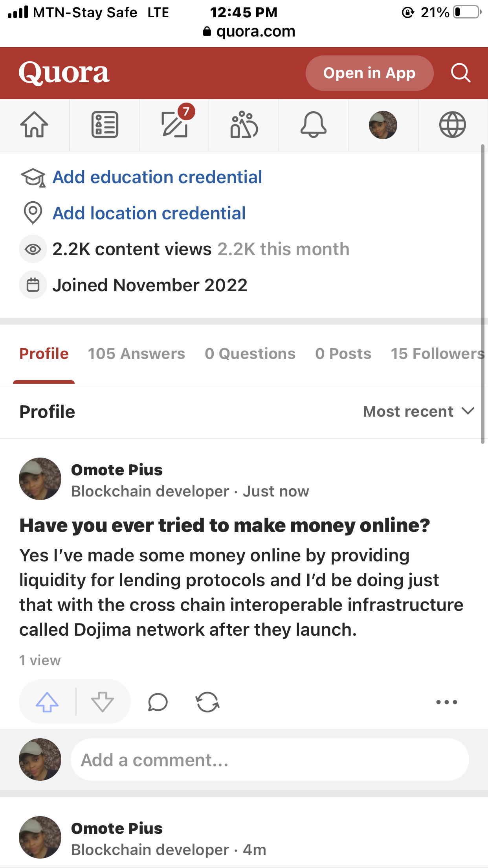488x868 pixels.
Task: Click Add location credential link
Action: pyautogui.click(x=149, y=213)
